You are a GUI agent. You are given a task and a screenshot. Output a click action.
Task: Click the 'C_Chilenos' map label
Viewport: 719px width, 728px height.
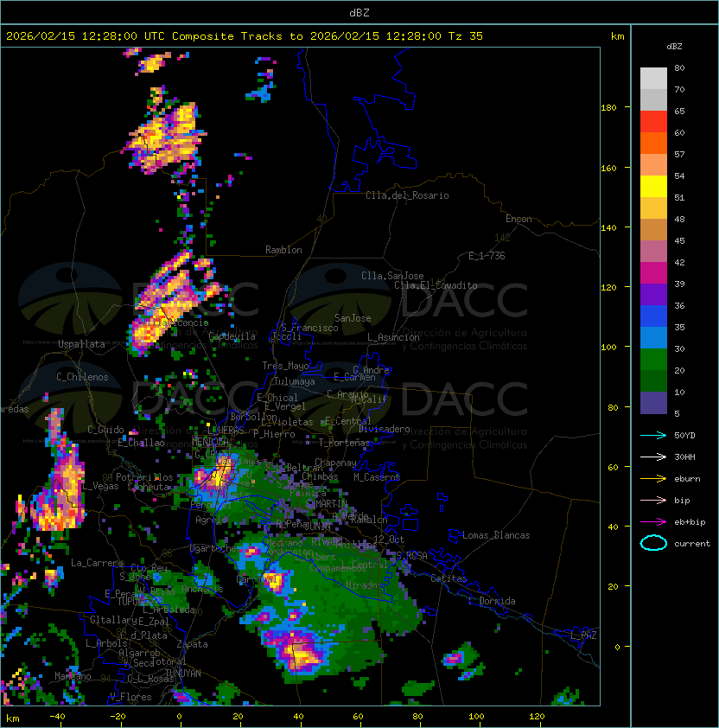tap(82, 377)
